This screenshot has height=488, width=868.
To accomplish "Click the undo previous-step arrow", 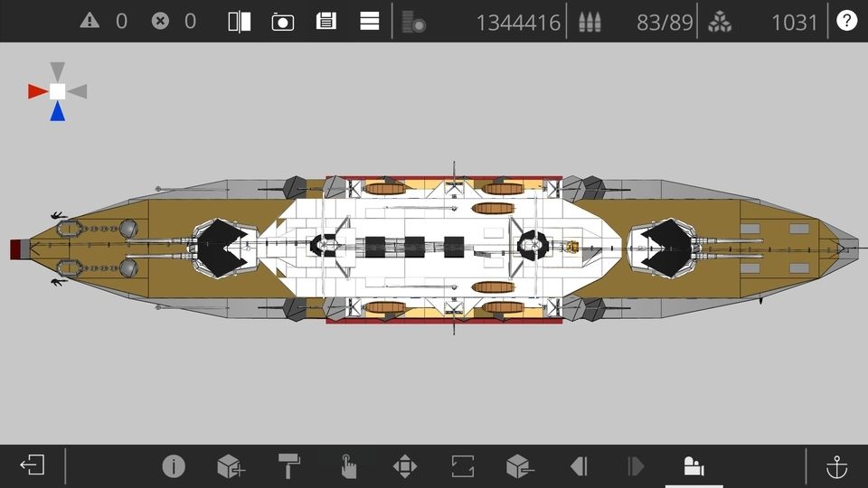I will (579, 466).
